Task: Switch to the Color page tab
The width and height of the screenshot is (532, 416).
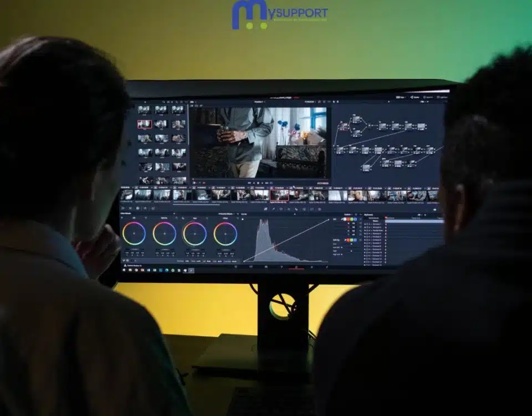Action: pos(296,267)
